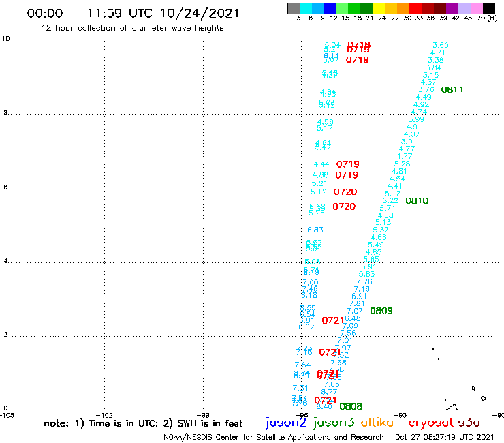The height and width of the screenshot is (443, 504).
Task: Select the jason3 satellite label
Action: pyautogui.click(x=334, y=423)
